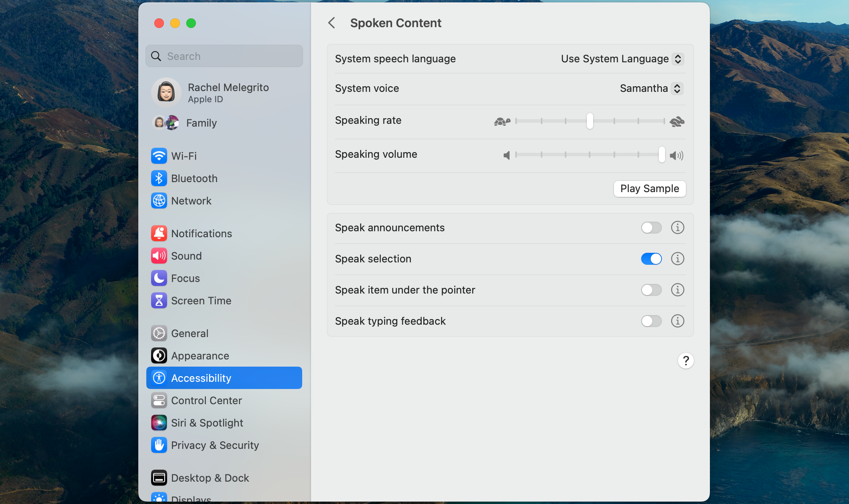Turn on Speak typing feedback
Image resolution: width=849 pixels, height=504 pixels.
651,321
